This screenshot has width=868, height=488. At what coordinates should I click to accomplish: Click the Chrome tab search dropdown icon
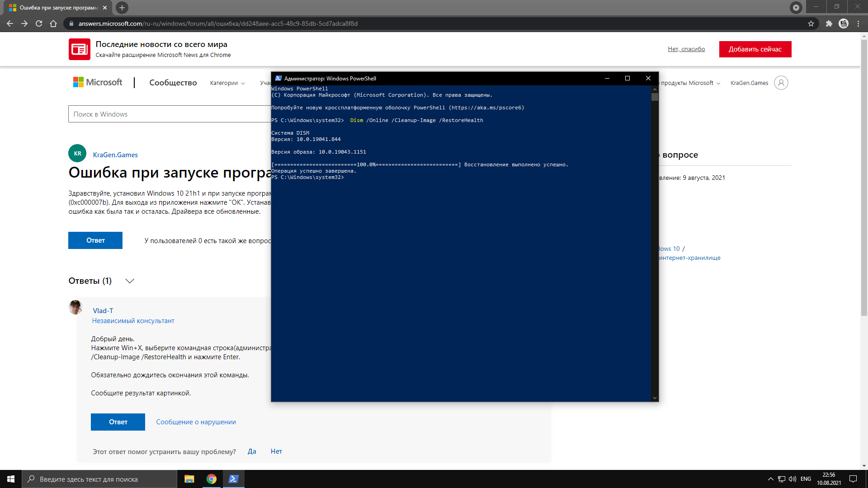(x=796, y=7)
